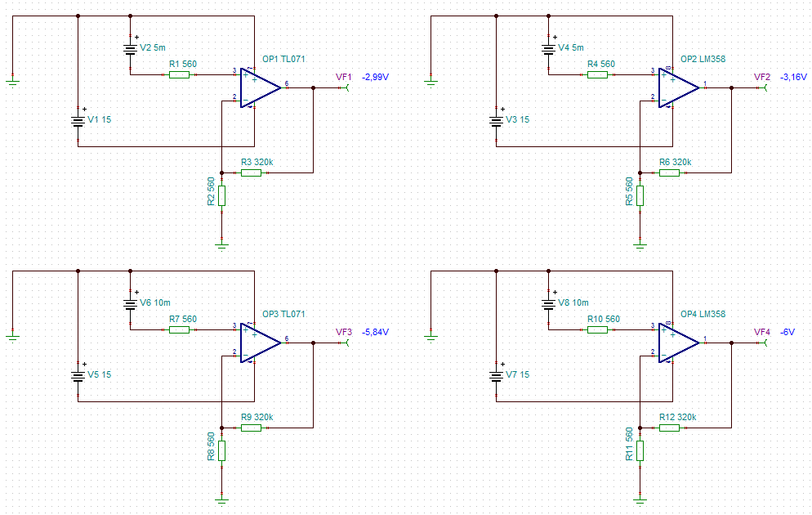Image resolution: width=812 pixels, height=515 pixels.
Task: Click the 'R1 560' label text
Action: [183, 65]
